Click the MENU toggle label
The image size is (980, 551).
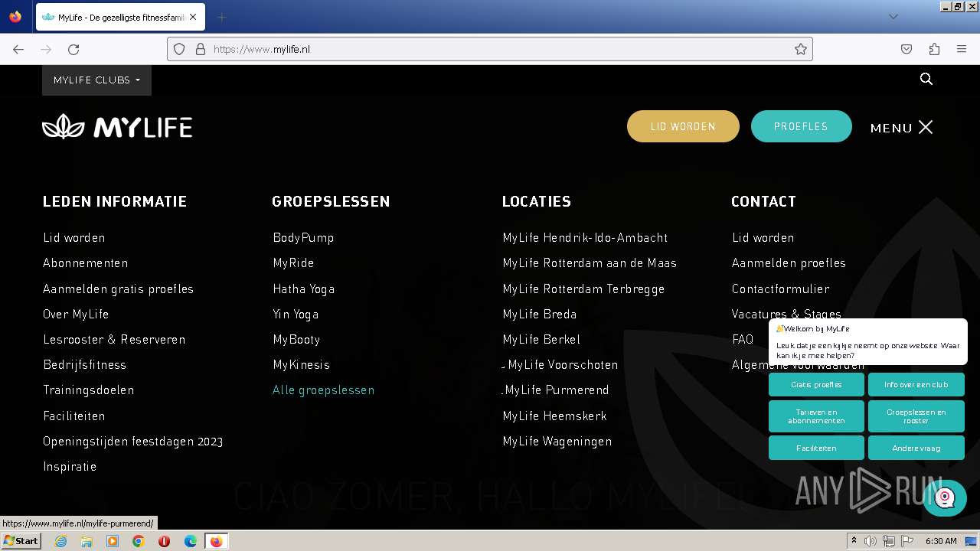(891, 128)
